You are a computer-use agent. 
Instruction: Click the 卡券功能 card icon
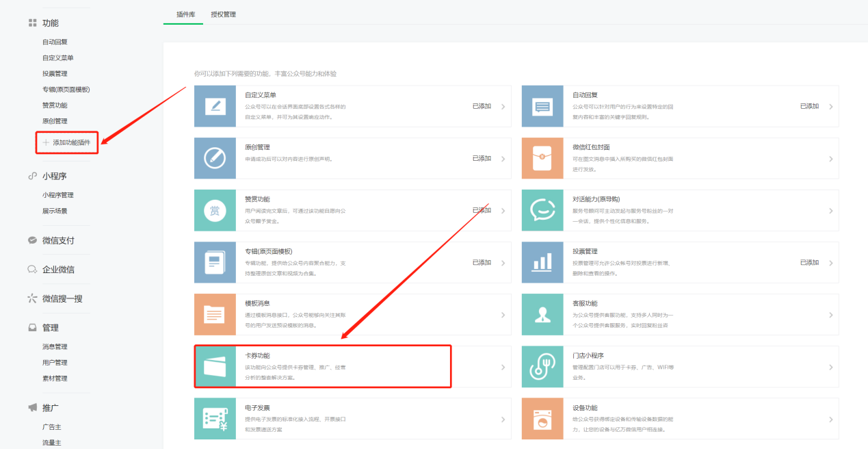(x=215, y=367)
